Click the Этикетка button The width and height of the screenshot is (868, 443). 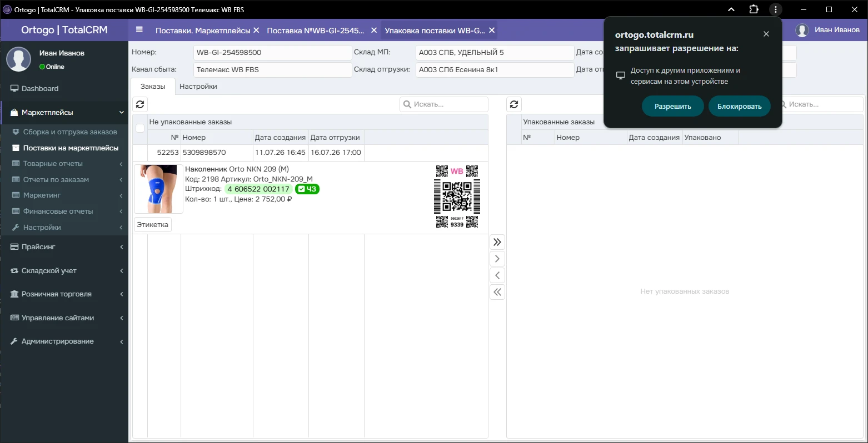(152, 225)
